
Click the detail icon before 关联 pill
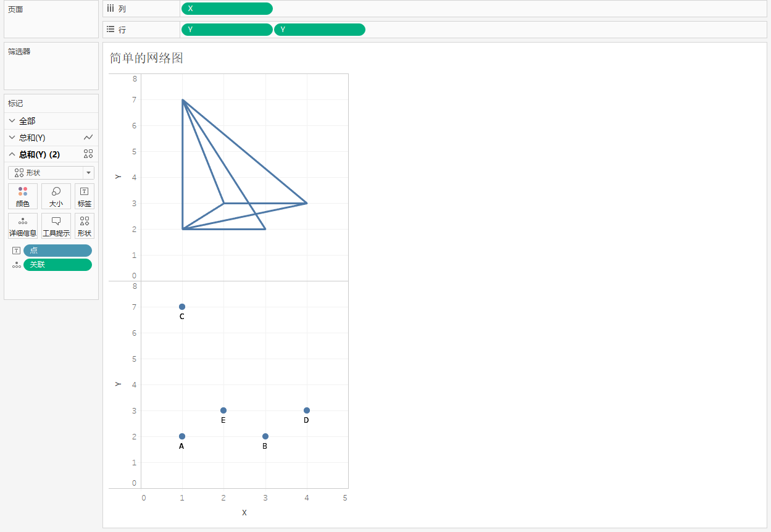(17, 265)
